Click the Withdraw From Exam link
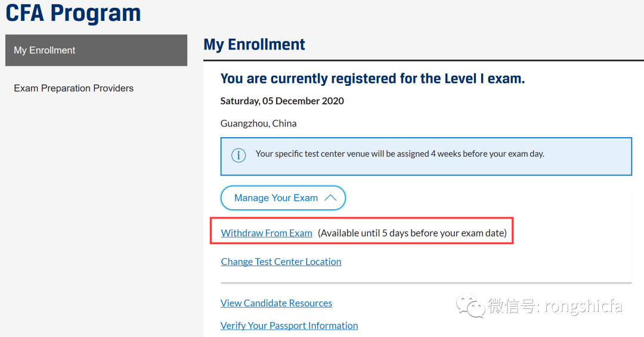Screen dimensions: 644x337 pyautogui.click(x=267, y=233)
